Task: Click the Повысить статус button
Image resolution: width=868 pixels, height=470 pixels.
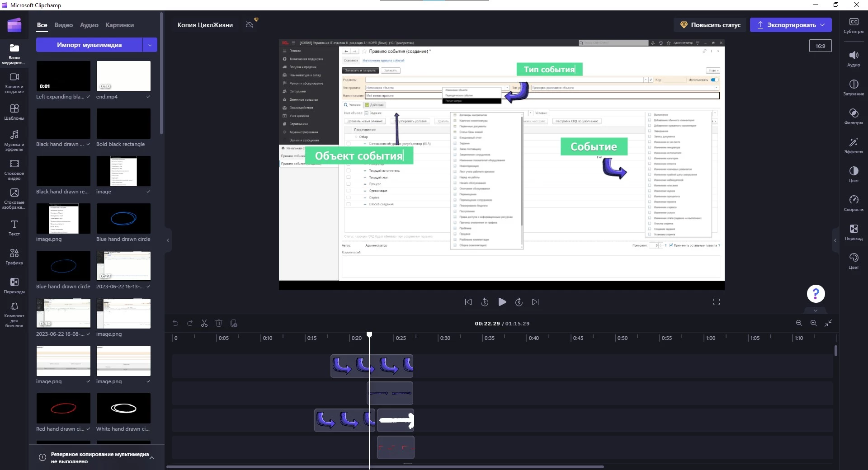Action: (x=710, y=25)
